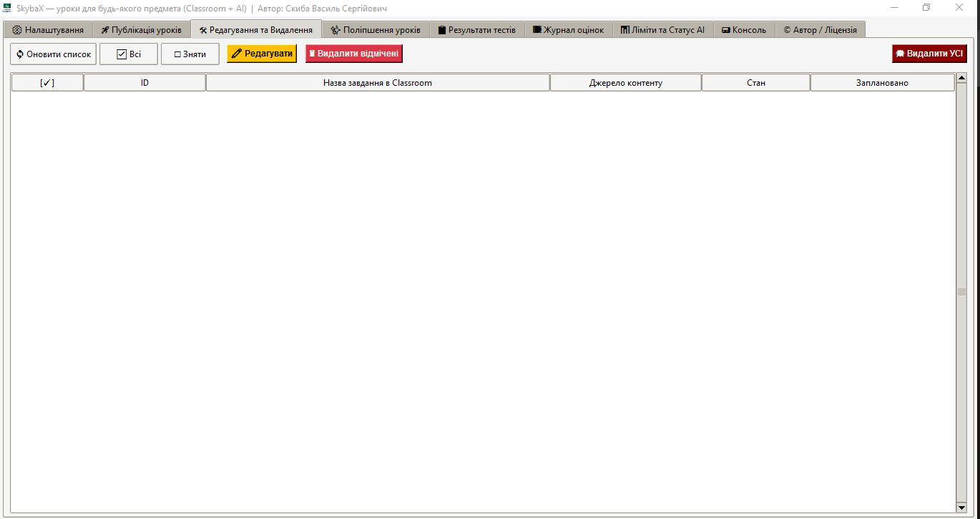980x519 pixels.
Task: Close the SkybaX window
Action: (959, 7)
